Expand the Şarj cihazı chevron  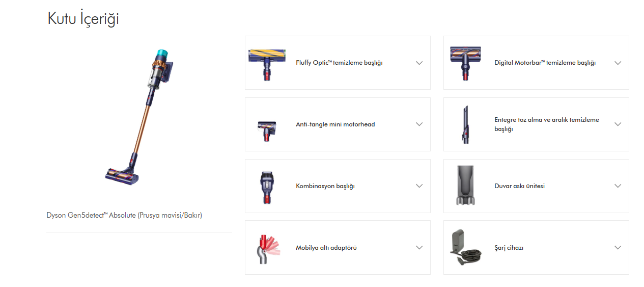(618, 248)
